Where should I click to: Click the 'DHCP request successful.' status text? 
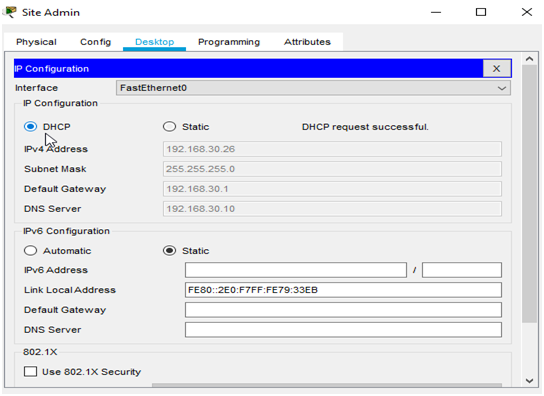click(x=365, y=127)
